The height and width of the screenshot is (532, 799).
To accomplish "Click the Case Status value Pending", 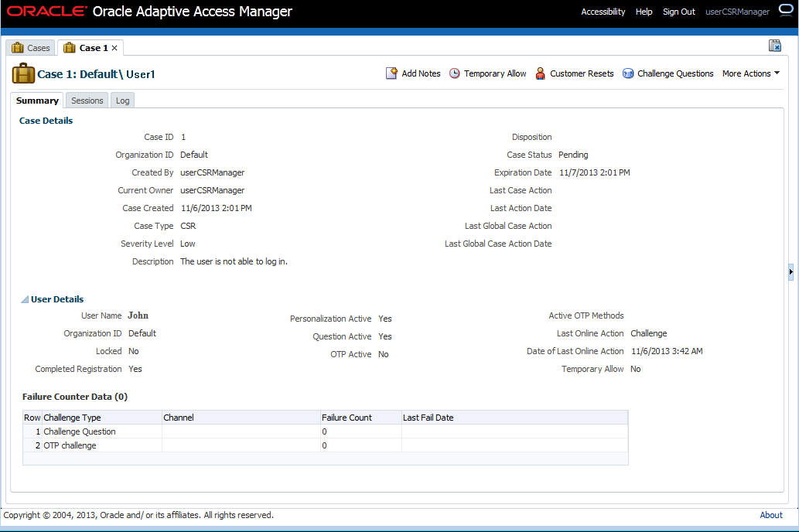I will [x=572, y=155].
